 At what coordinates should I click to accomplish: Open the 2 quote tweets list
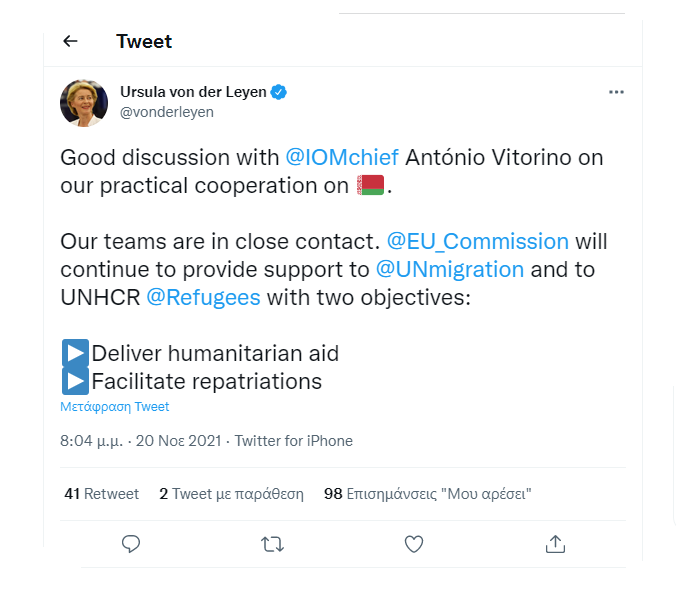coord(231,493)
